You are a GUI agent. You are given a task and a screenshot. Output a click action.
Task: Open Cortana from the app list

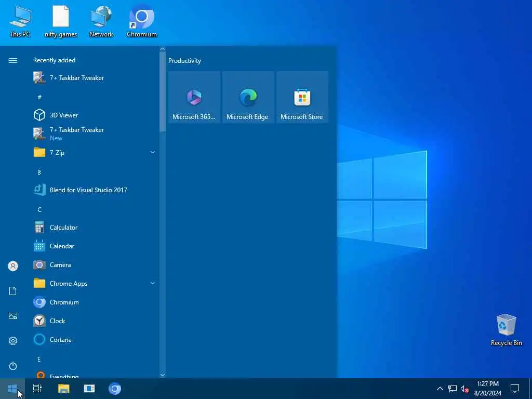coord(94,340)
